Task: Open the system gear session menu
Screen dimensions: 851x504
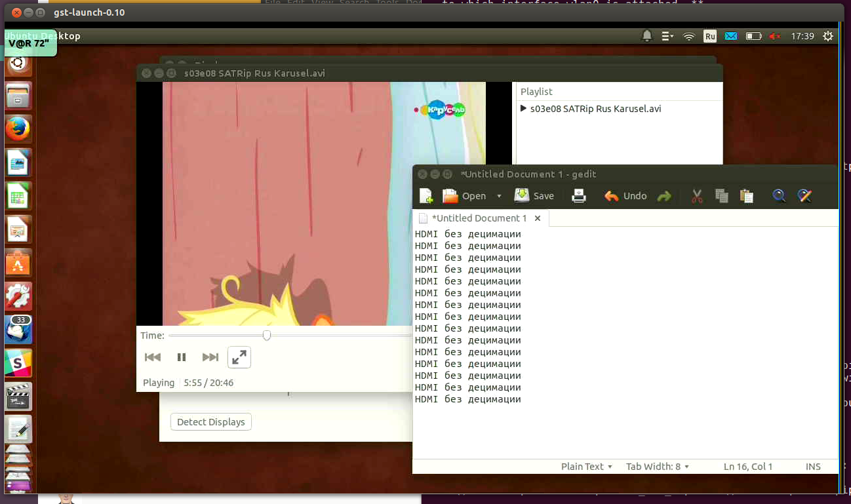Action: (x=828, y=36)
